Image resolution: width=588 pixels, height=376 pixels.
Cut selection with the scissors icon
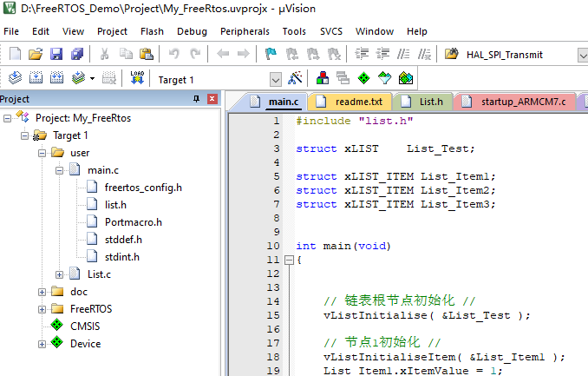105,54
